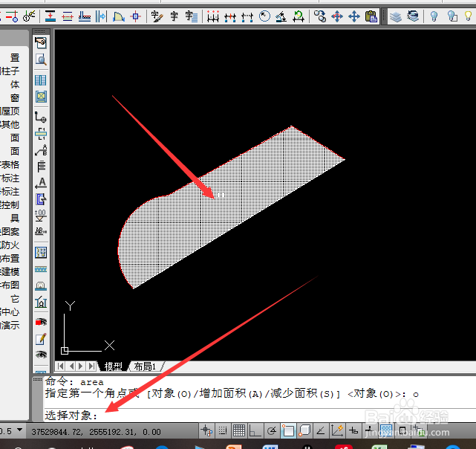This screenshot has width=476, height=449.
Task: Open the 柱子 menu in the left panel
Action: 10,71
